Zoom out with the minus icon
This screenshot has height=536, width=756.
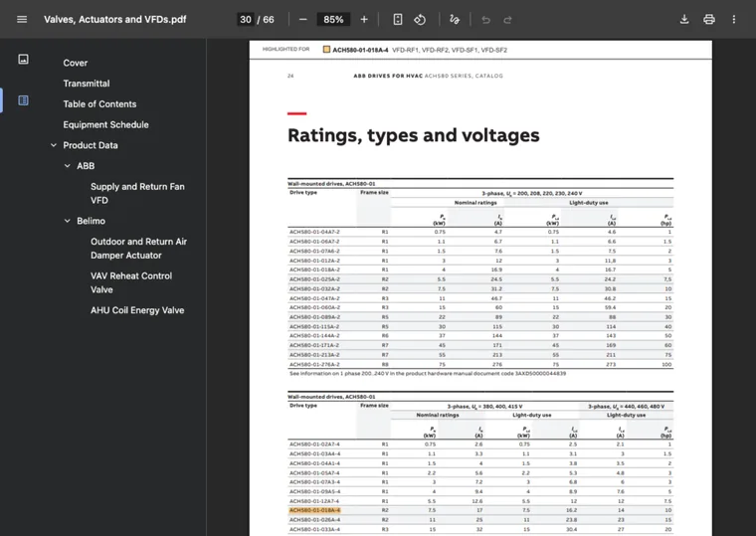(302, 19)
